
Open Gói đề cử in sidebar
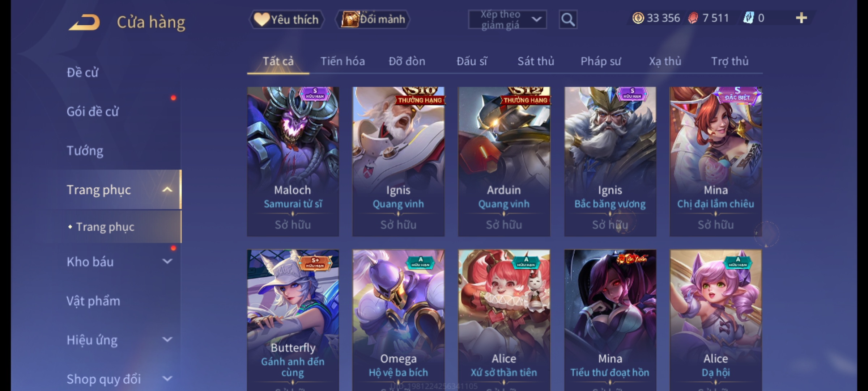click(x=93, y=112)
